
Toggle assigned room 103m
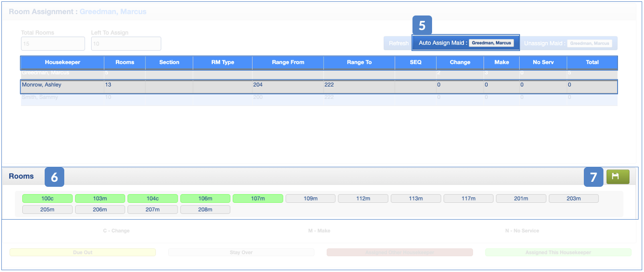100,199
